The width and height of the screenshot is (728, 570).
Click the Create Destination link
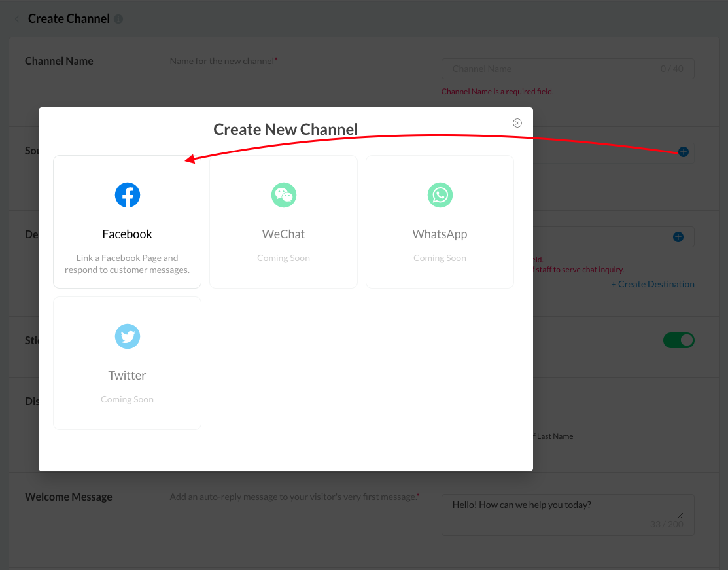(653, 284)
